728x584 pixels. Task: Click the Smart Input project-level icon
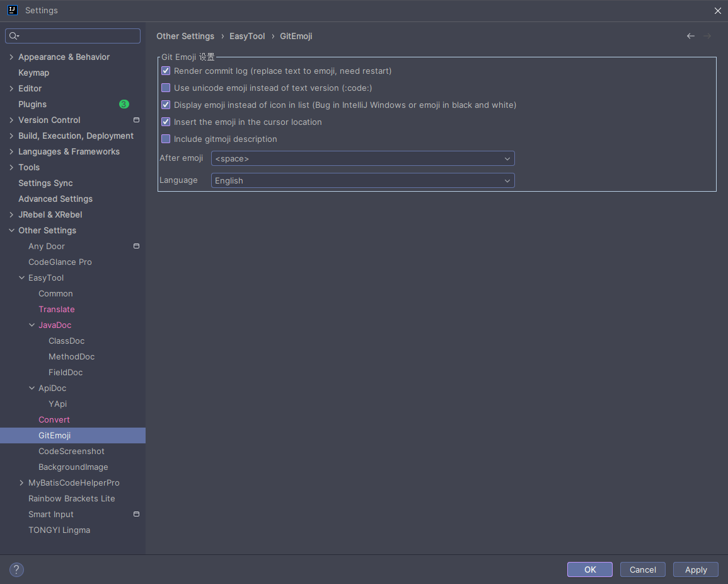(x=137, y=514)
